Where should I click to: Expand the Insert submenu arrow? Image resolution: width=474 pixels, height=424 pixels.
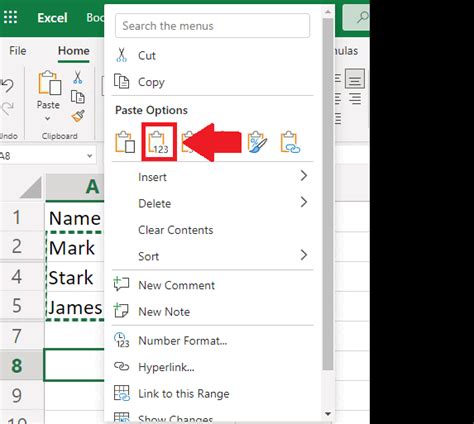(x=303, y=176)
